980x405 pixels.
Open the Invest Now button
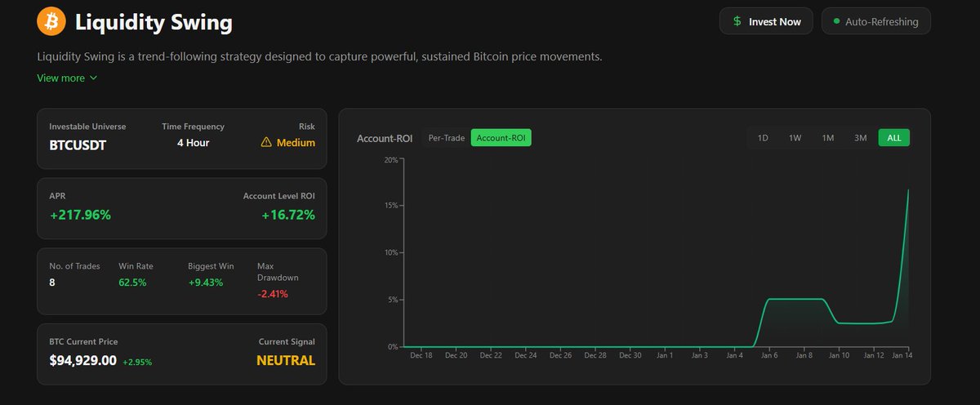[766, 21]
